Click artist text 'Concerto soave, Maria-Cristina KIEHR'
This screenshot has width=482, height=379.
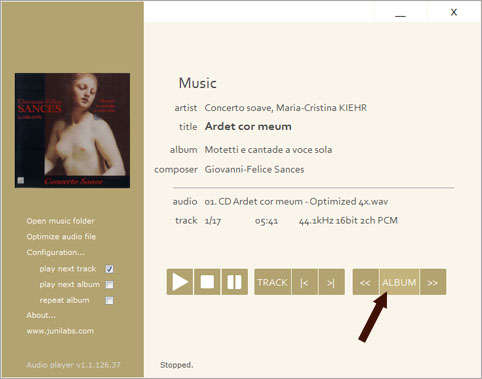pos(286,108)
